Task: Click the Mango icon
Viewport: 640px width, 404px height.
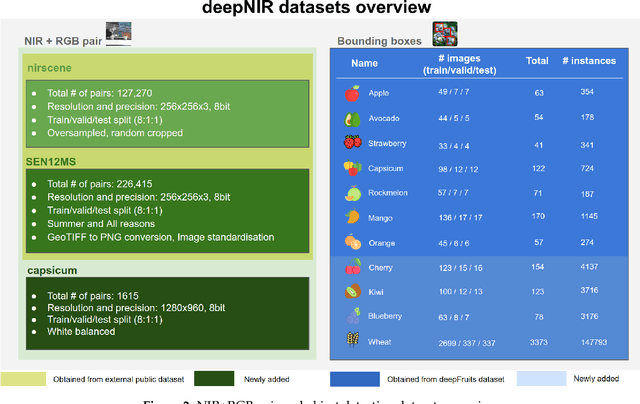Action: pos(352,216)
